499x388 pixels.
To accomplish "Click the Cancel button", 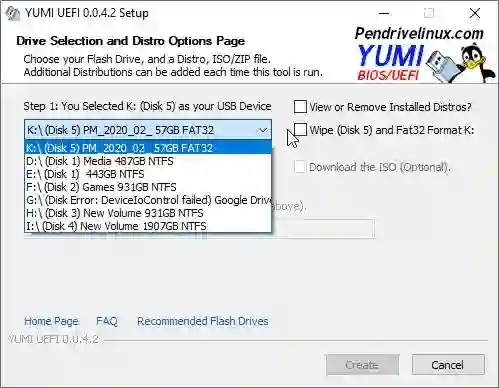I will (x=448, y=365).
